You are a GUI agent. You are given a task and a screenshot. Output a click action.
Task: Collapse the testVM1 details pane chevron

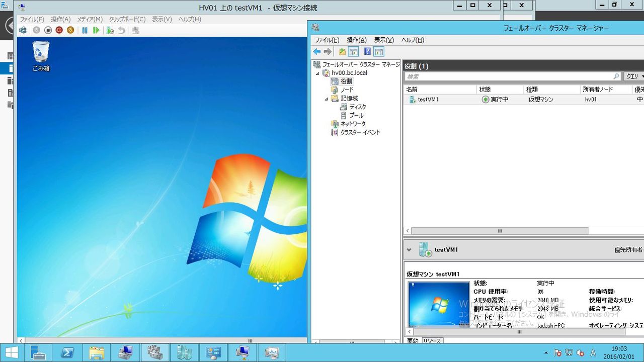pyautogui.click(x=409, y=250)
